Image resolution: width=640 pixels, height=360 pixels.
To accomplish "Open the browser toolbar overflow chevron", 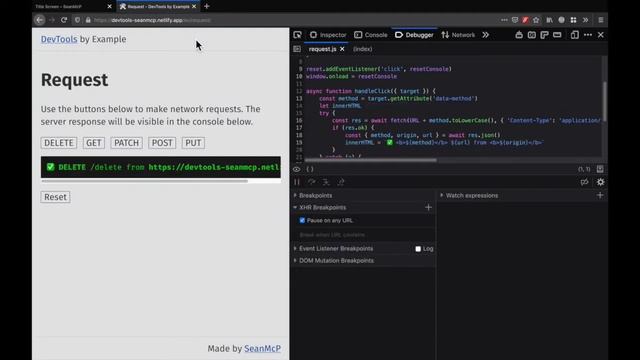I will [x=585, y=20].
